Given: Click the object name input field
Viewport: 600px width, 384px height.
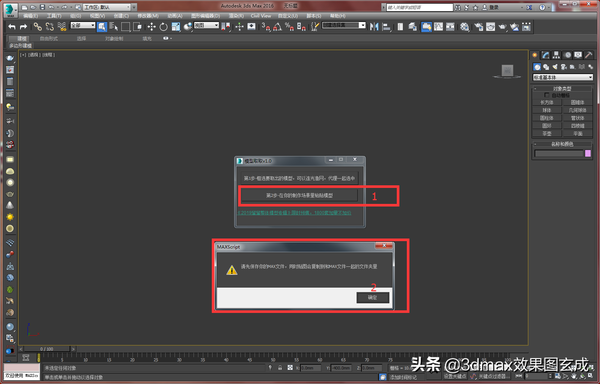Looking at the screenshot, I should point(559,154).
